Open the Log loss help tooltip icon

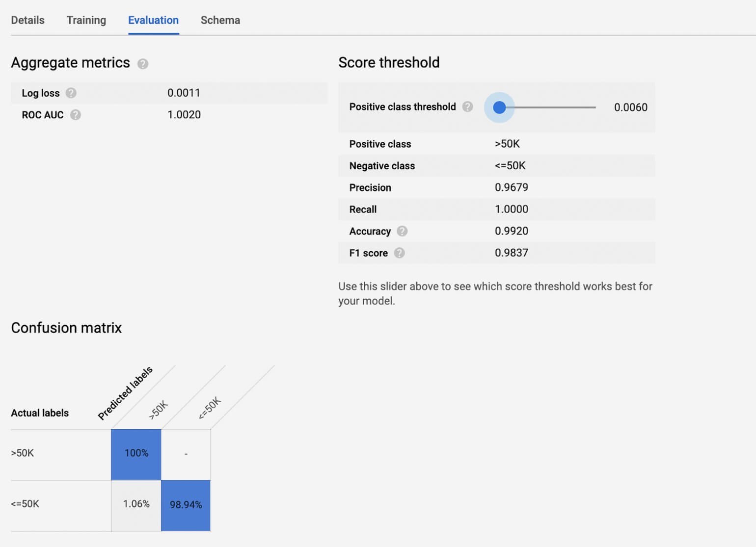pos(71,93)
